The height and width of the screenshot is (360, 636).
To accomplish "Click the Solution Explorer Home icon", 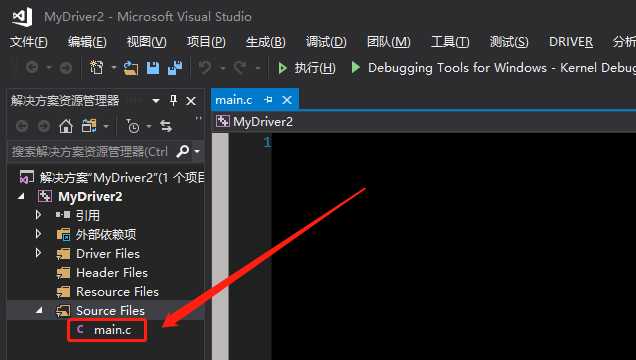I will [x=66, y=127].
